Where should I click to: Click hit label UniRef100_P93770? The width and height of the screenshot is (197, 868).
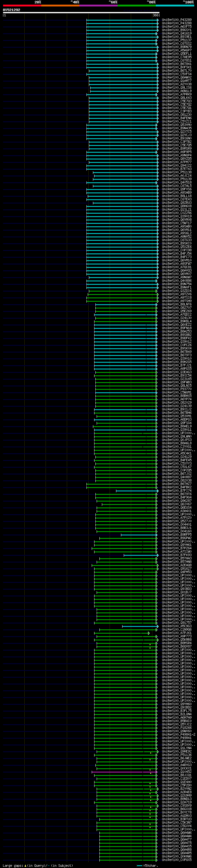pos(176,389)
